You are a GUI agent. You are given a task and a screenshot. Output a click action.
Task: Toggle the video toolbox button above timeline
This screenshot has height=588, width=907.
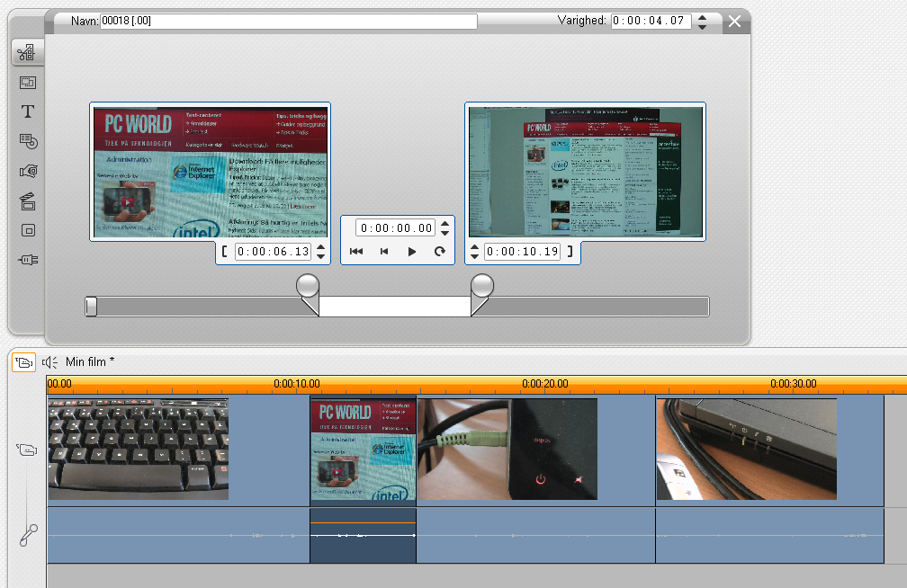[x=23, y=362]
